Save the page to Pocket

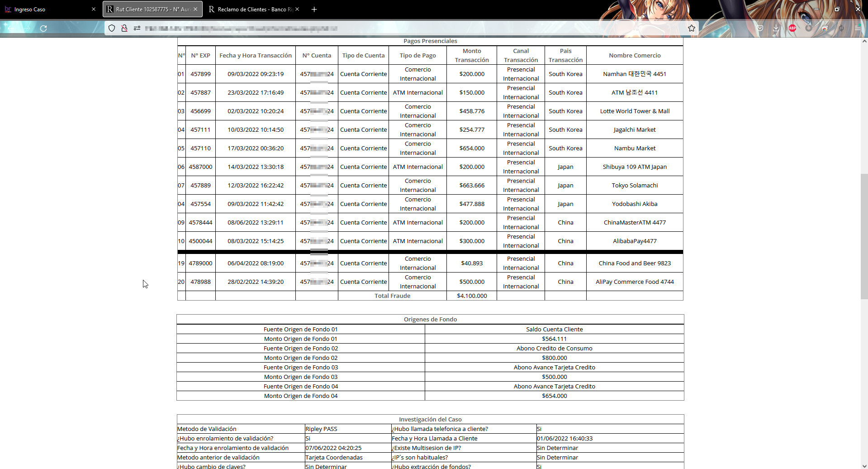click(760, 28)
